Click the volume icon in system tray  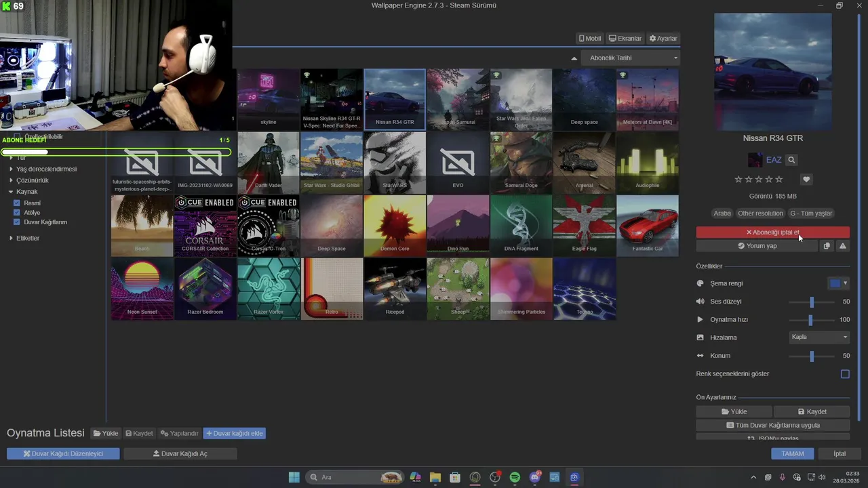823,477
